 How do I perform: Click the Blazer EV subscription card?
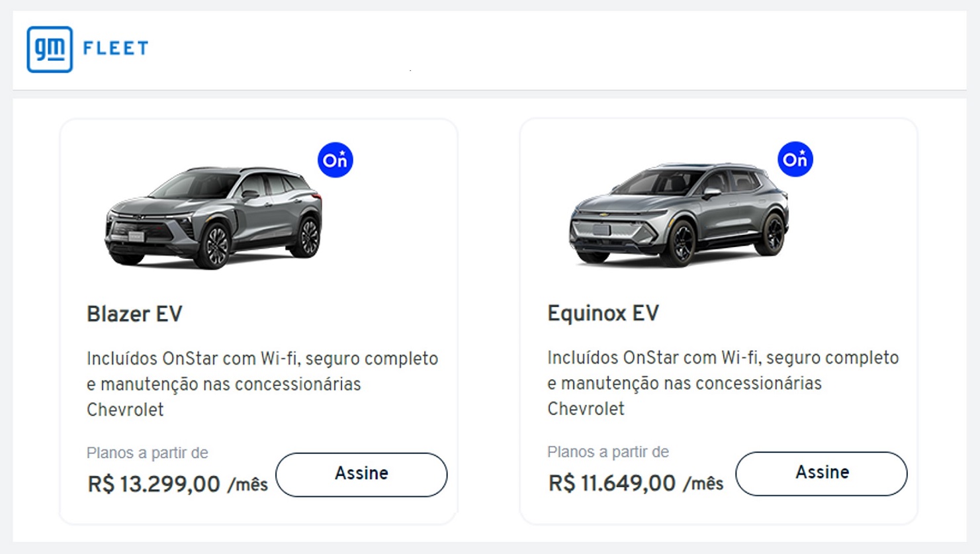pos(259,321)
